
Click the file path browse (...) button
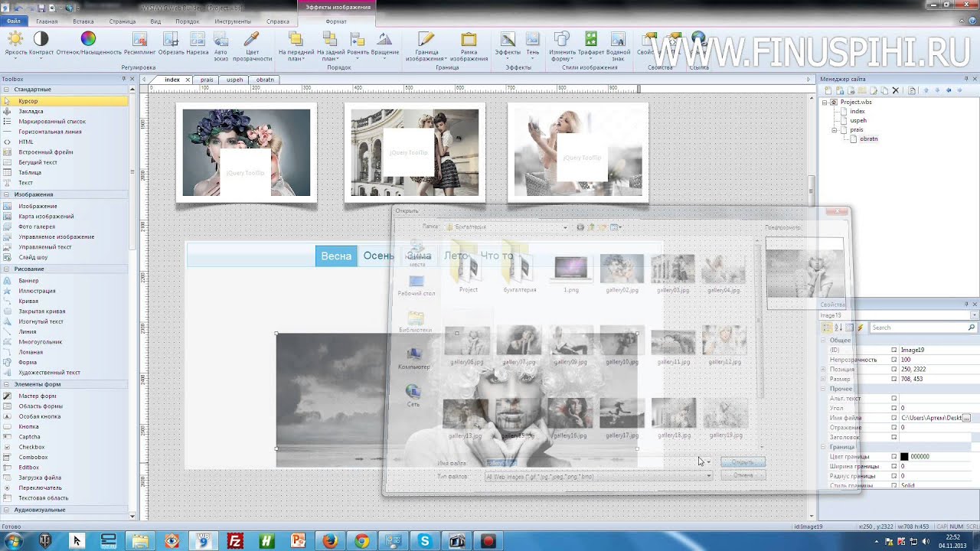(966, 418)
